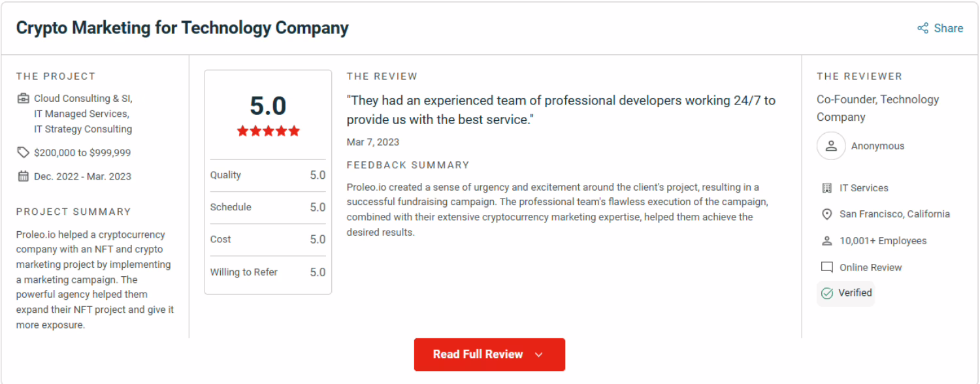Select the Quality 5.0 score row

[x=268, y=175]
